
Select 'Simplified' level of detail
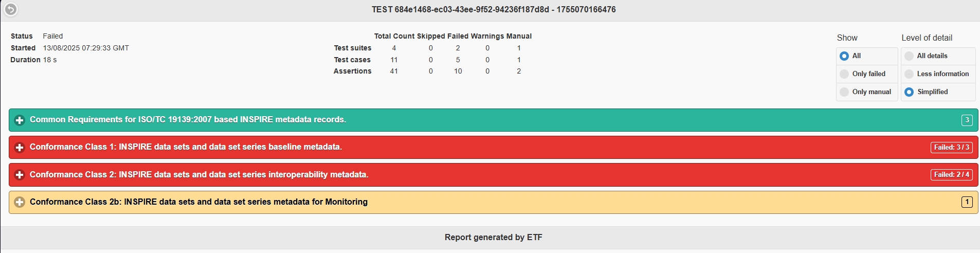click(909, 92)
